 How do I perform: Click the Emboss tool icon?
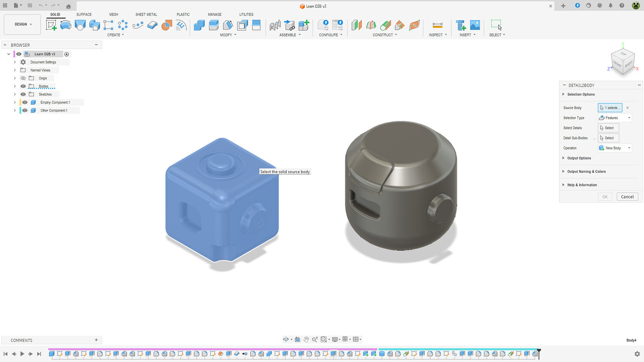click(181, 25)
